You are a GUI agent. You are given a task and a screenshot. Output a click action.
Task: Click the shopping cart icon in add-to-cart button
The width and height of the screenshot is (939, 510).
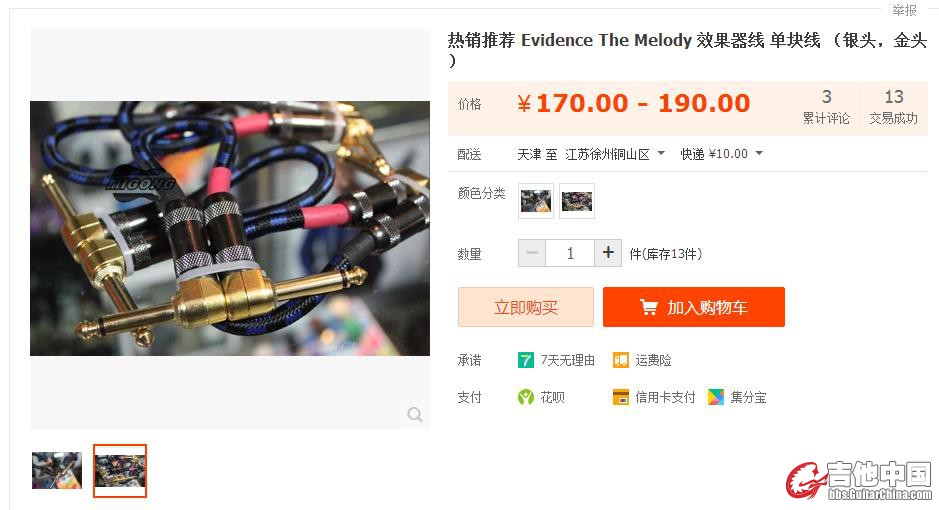click(649, 307)
